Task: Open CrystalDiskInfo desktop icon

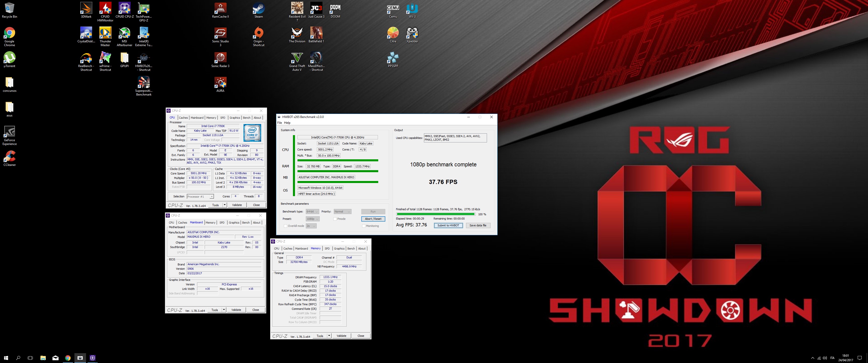Action: [86, 35]
